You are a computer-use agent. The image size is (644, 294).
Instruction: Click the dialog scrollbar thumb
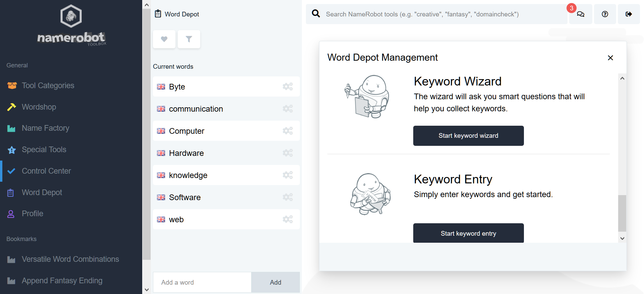tap(622, 213)
